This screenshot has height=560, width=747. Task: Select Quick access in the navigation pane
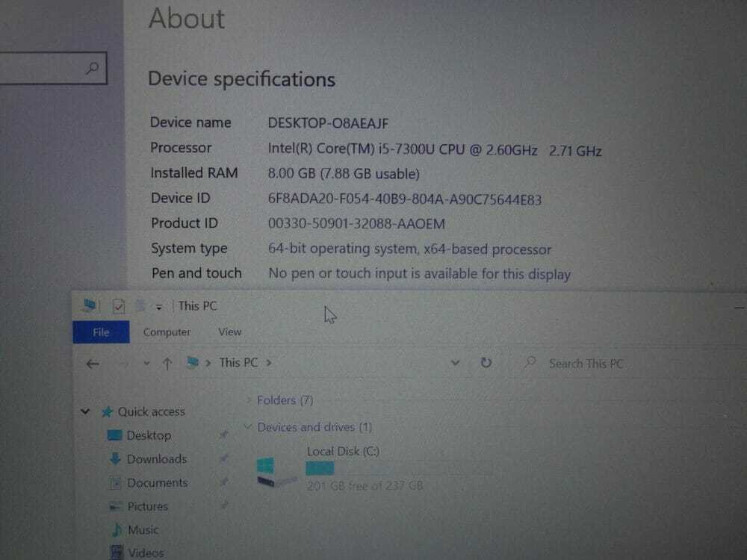click(x=151, y=411)
